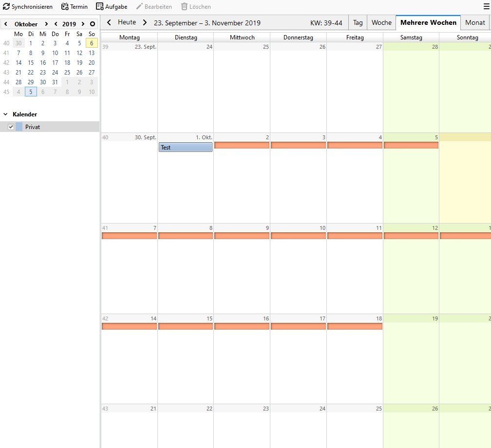Click the date range title text
The width and height of the screenshot is (491, 448).
(207, 23)
